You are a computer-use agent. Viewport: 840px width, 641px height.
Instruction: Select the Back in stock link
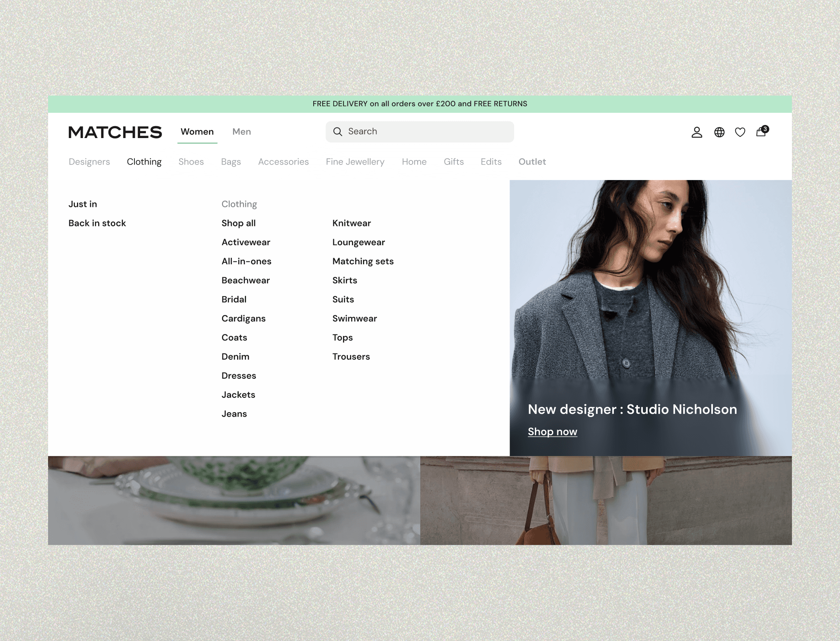point(97,223)
